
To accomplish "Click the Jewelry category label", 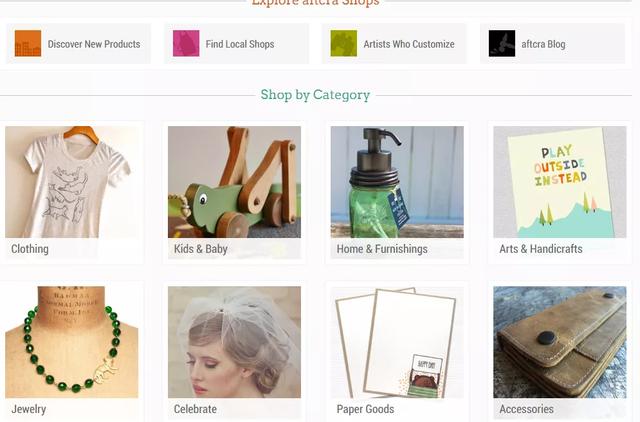I will click(29, 409).
